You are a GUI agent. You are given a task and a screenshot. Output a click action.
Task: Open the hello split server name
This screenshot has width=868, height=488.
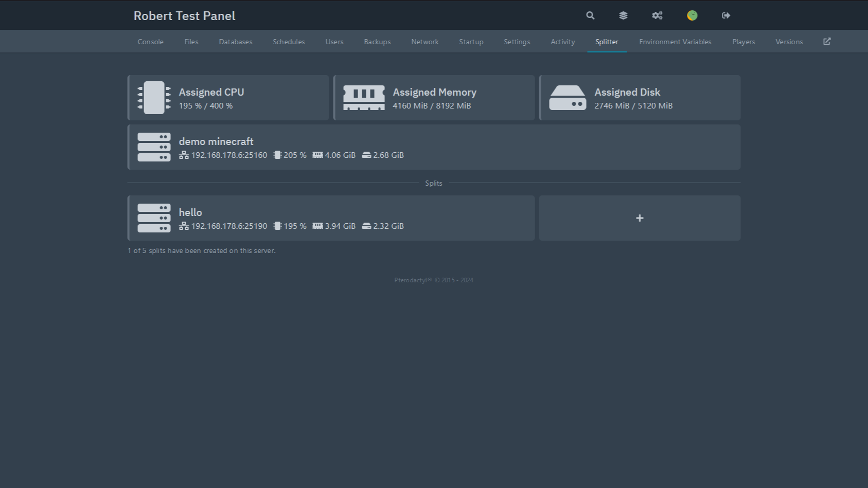[x=190, y=212]
